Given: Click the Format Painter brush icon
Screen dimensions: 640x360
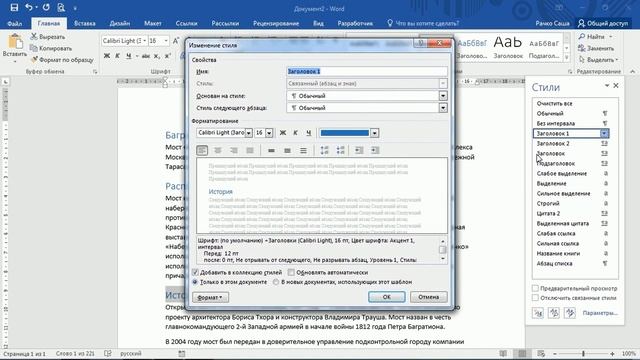Looking at the screenshot, I should pyautogui.click(x=34, y=60).
